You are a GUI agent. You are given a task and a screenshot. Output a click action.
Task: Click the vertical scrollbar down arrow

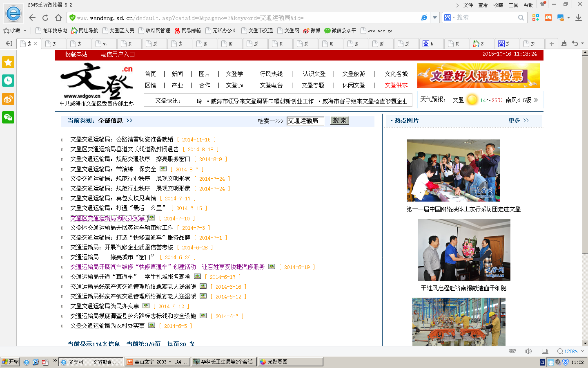click(x=585, y=343)
